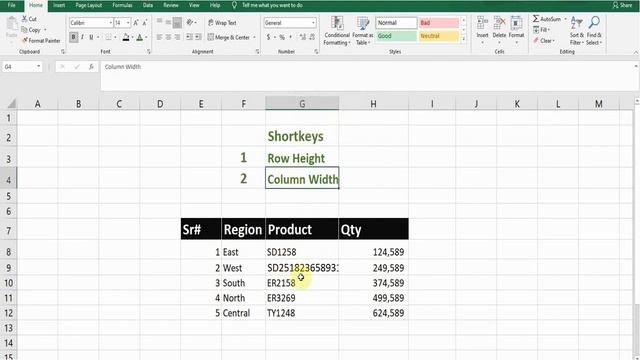Toggle Italic formatting

82,37
